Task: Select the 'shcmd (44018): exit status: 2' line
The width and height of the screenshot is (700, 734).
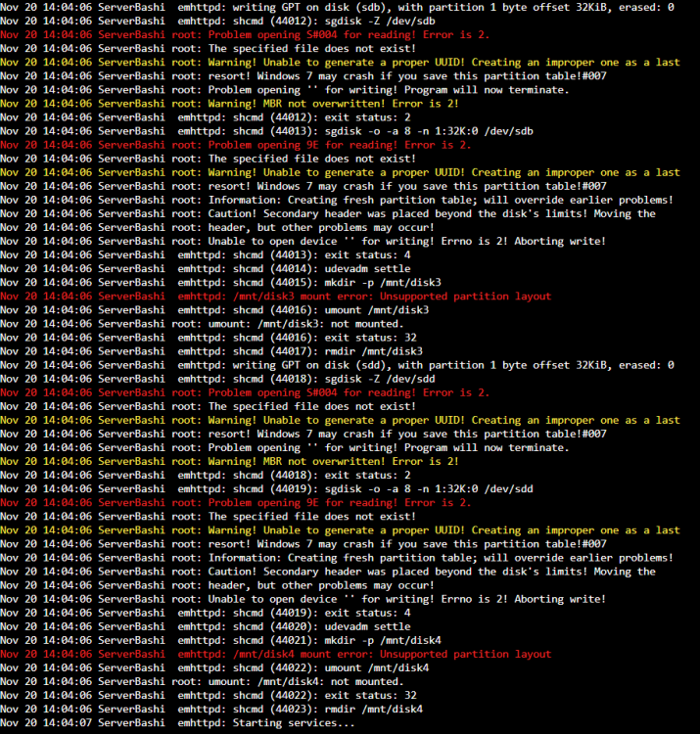Action: tap(206, 475)
